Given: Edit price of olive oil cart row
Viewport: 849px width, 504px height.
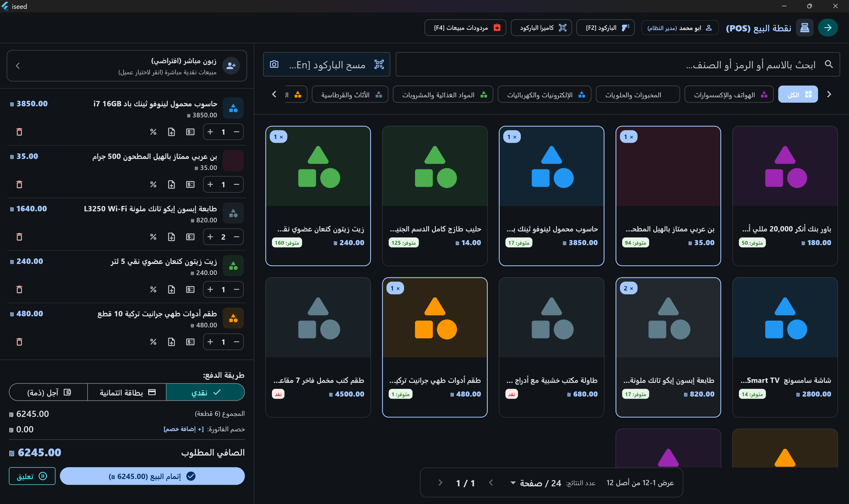Looking at the screenshot, I should tap(190, 289).
